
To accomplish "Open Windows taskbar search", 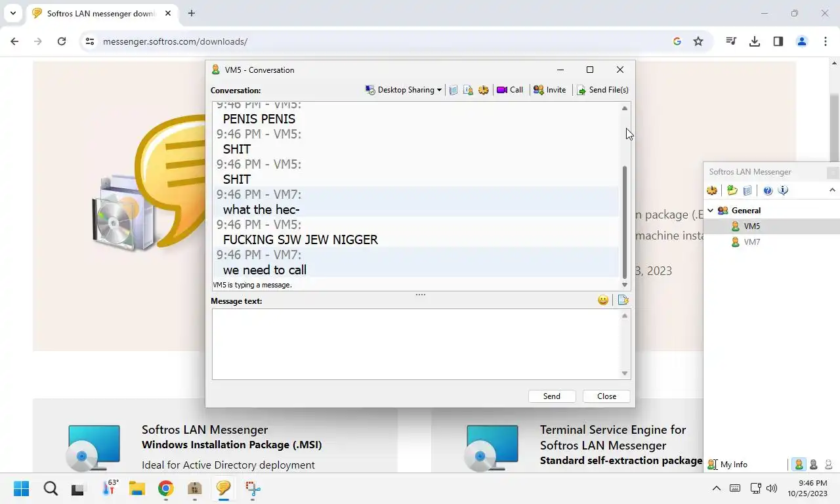I will coord(51,488).
